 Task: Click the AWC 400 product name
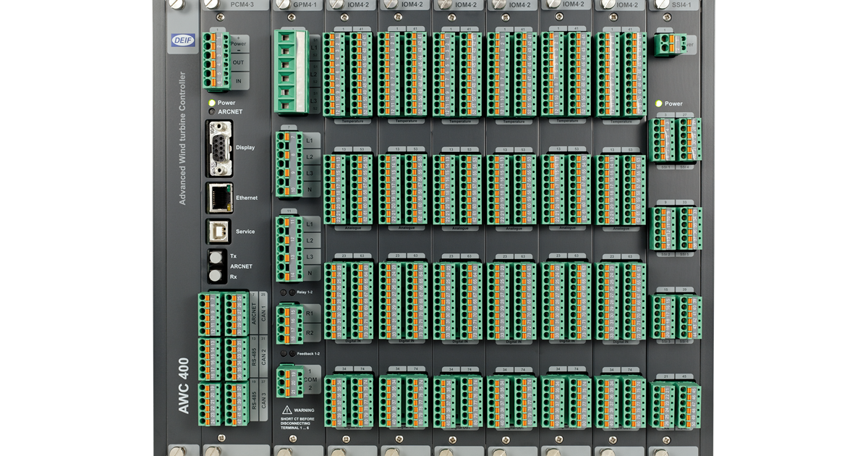184,386
